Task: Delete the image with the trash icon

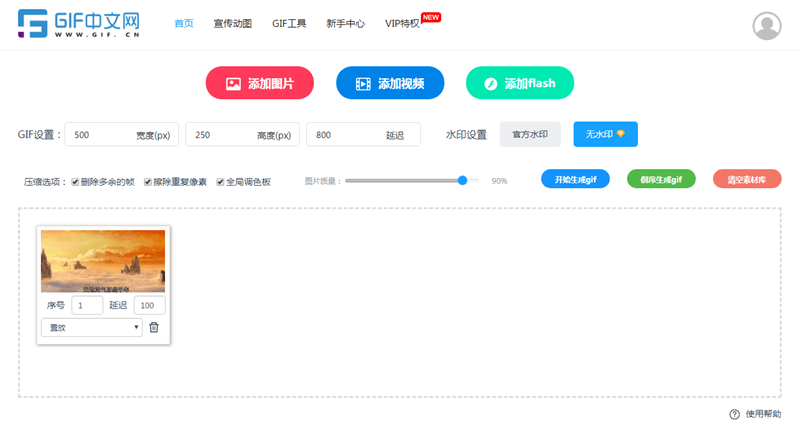Action: (153, 327)
